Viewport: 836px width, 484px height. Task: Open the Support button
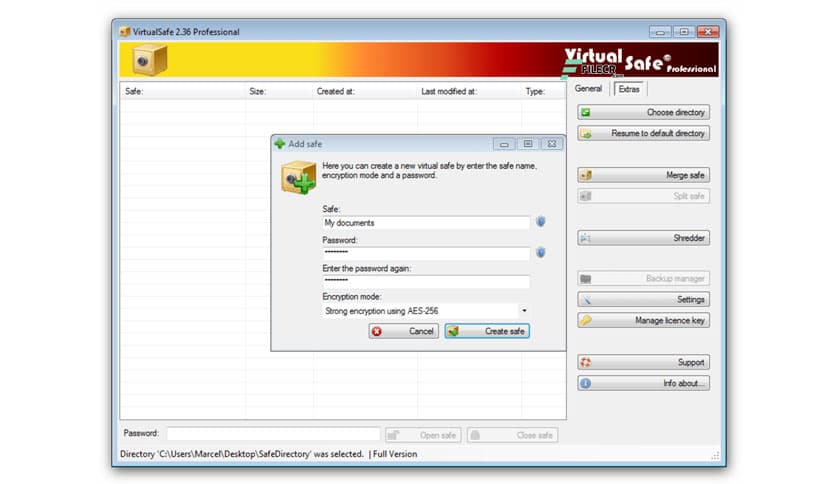tap(643, 362)
